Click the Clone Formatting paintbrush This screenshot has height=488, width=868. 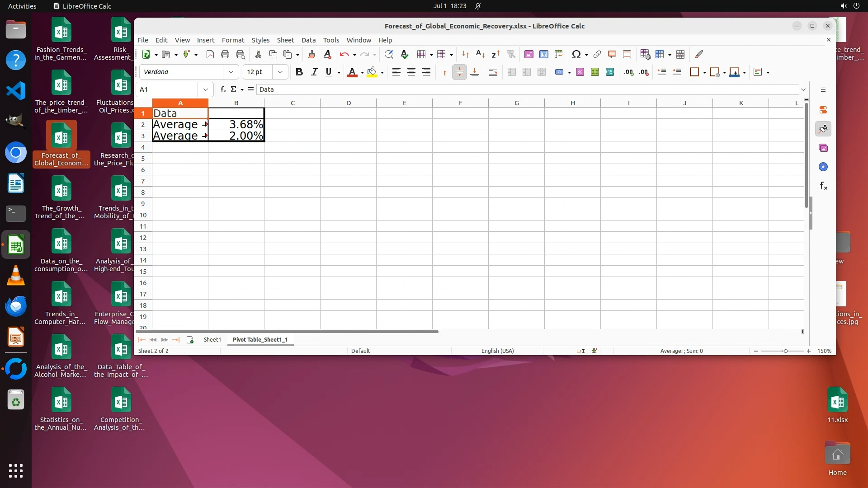[x=311, y=54]
